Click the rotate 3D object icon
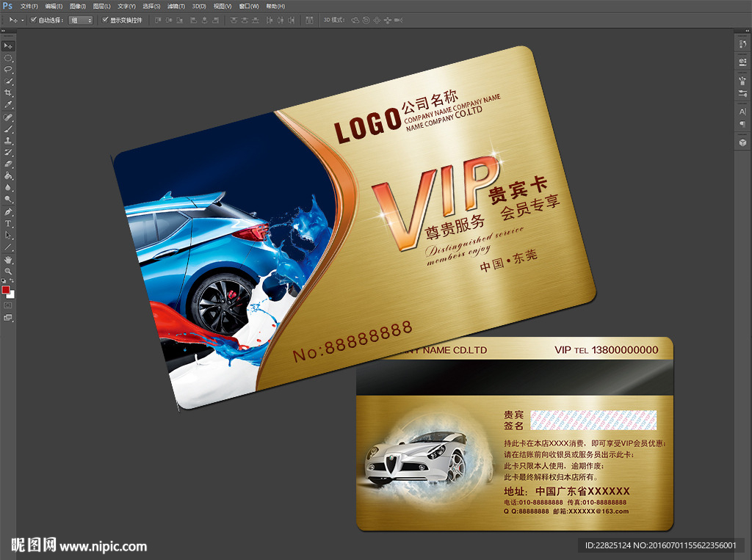 tap(355, 20)
